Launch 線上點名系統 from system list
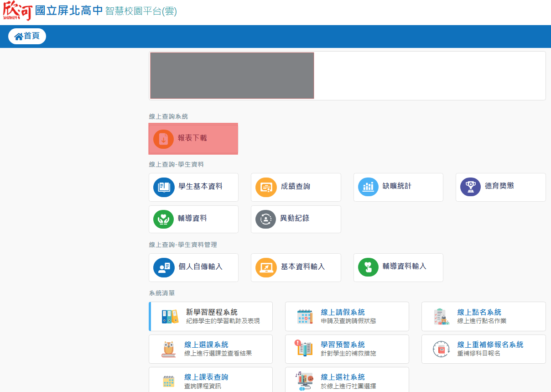The image size is (551, 392). [479, 313]
